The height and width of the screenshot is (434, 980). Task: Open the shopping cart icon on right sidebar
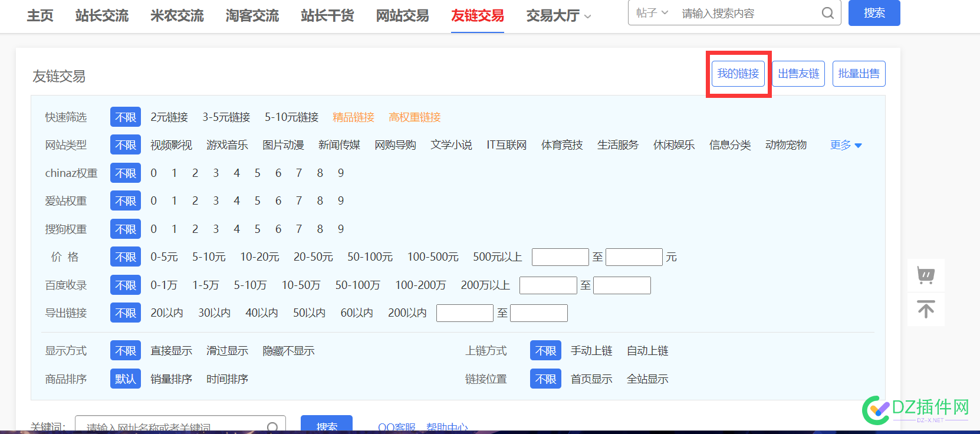pyautogui.click(x=926, y=275)
